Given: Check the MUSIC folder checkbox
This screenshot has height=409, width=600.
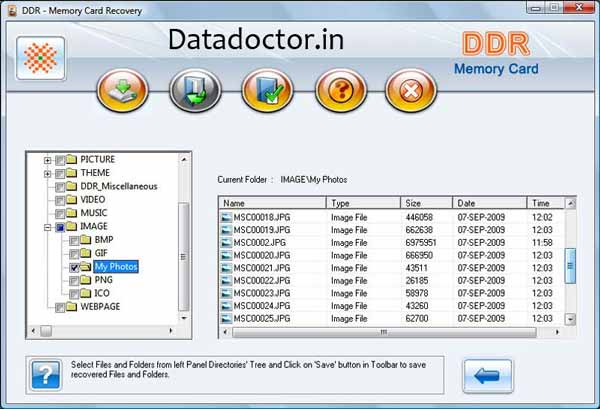Looking at the screenshot, I should [x=60, y=214].
